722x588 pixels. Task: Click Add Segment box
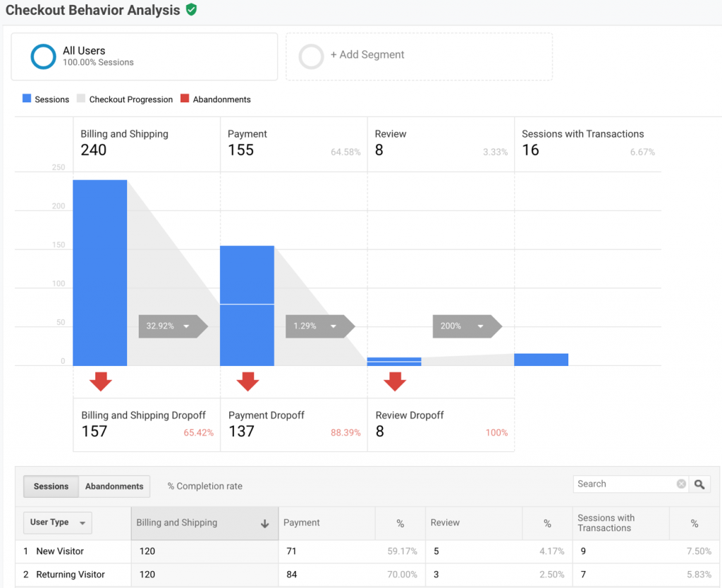(x=419, y=56)
